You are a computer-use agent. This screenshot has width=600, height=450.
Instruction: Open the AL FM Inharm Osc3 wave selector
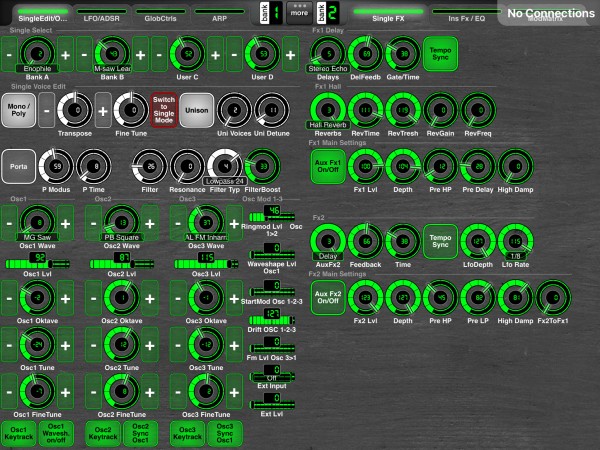click(206, 237)
